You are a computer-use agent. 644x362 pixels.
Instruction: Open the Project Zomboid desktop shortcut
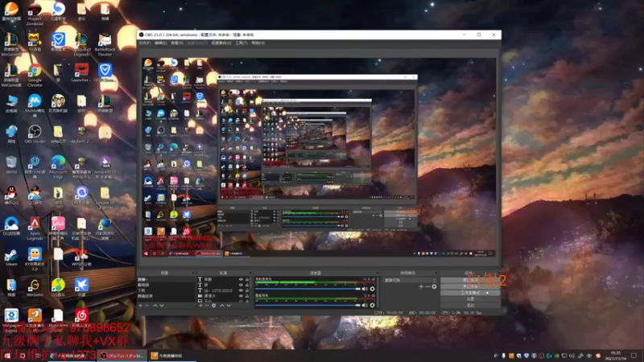point(35,13)
